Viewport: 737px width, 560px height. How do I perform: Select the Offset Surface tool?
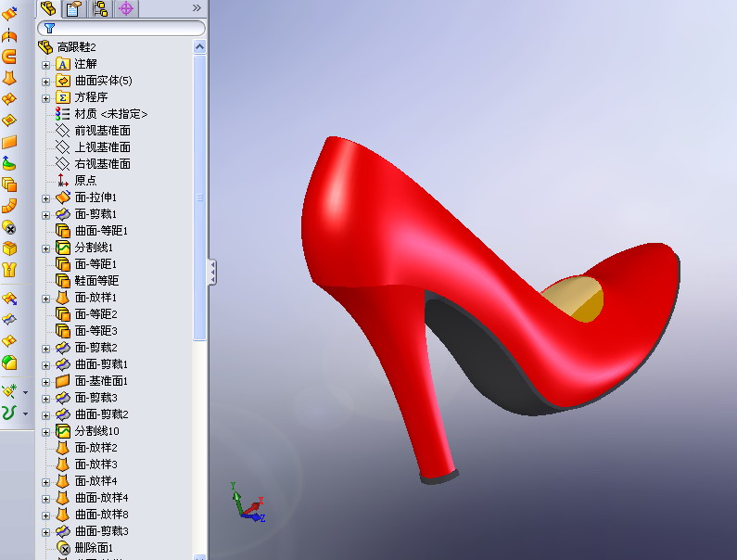click(x=9, y=185)
